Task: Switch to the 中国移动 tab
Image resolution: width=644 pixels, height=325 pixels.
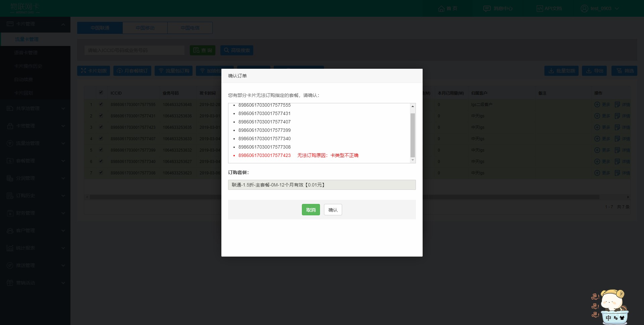Action: [145, 28]
